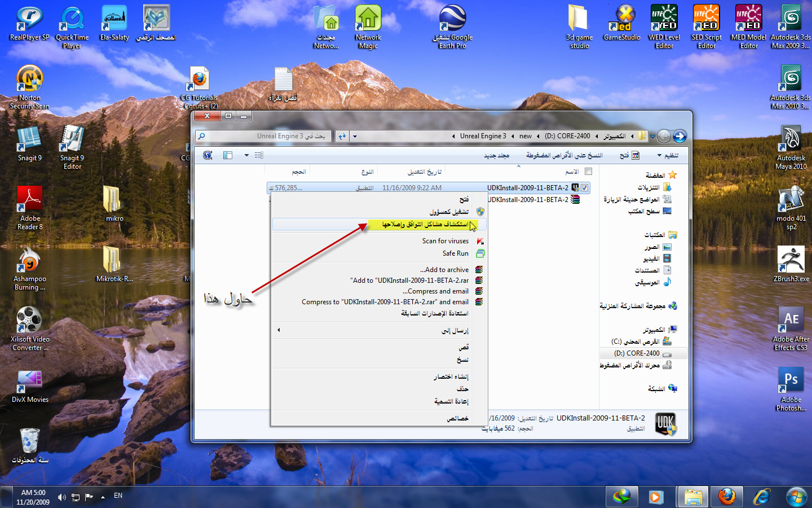Click the refresh button beside address bar

pos(342,136)
